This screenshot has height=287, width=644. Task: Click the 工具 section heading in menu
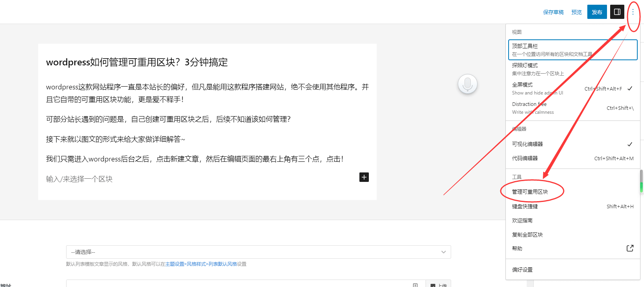point(516,177)
